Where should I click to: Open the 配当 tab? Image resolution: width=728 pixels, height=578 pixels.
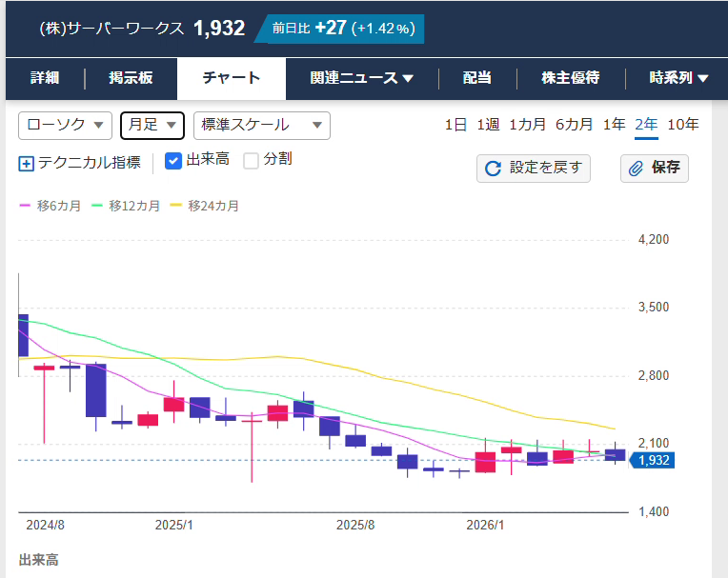477,78
